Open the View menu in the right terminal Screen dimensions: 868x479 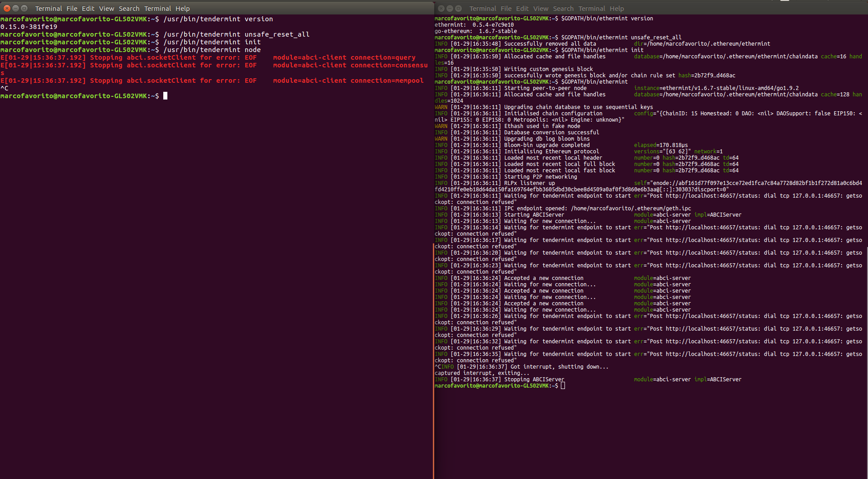(541, 8)
